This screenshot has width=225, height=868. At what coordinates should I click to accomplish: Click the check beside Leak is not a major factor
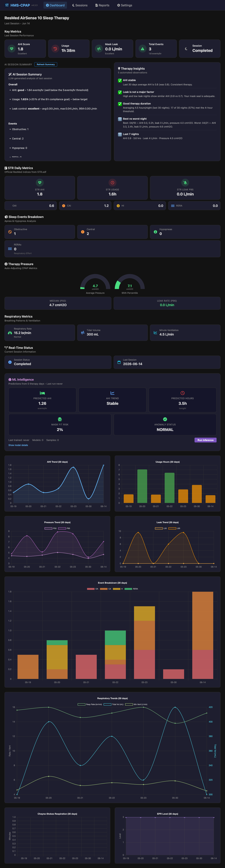120,92
